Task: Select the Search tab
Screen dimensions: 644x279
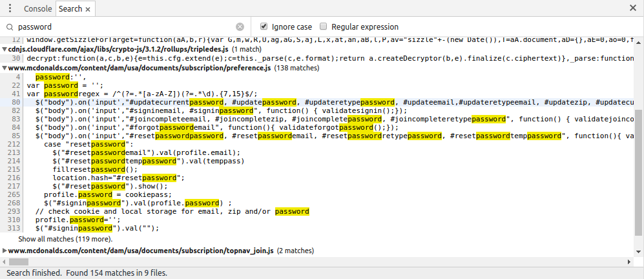Action: click(69, 9)
